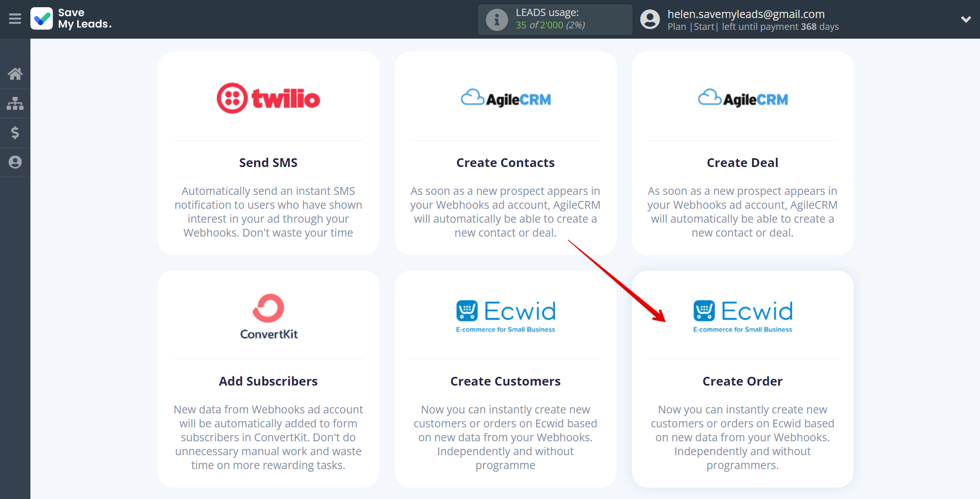Click the Create Customers description text

505,437
